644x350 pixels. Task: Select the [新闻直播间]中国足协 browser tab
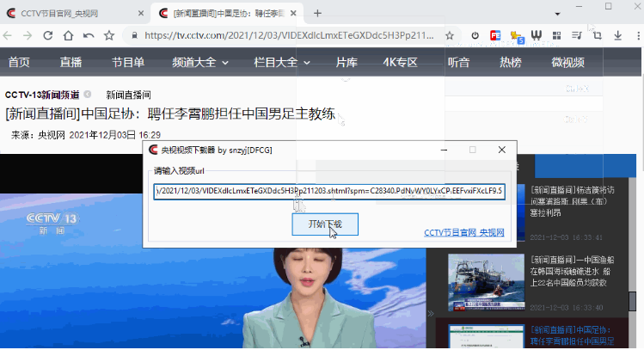point(229,14)
